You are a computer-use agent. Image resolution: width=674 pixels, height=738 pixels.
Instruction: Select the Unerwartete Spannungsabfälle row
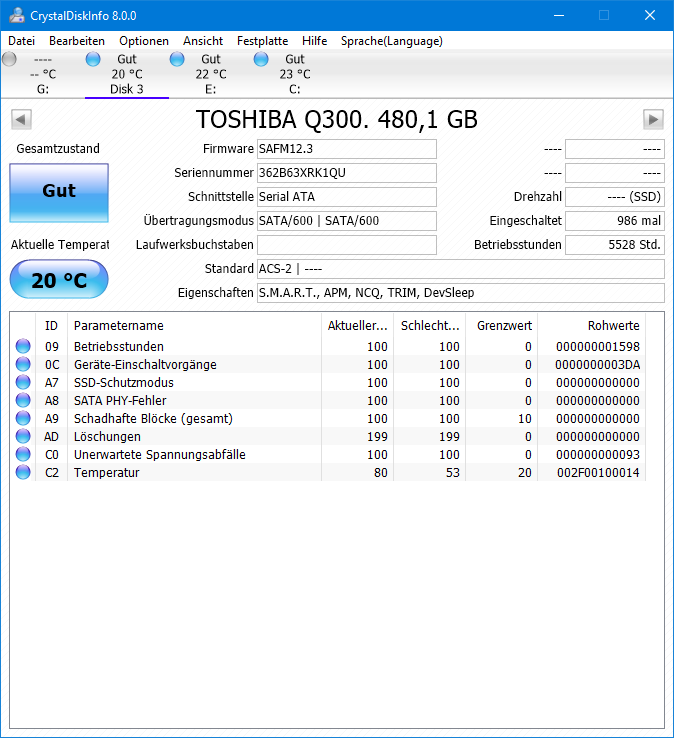tap(328, 454)
